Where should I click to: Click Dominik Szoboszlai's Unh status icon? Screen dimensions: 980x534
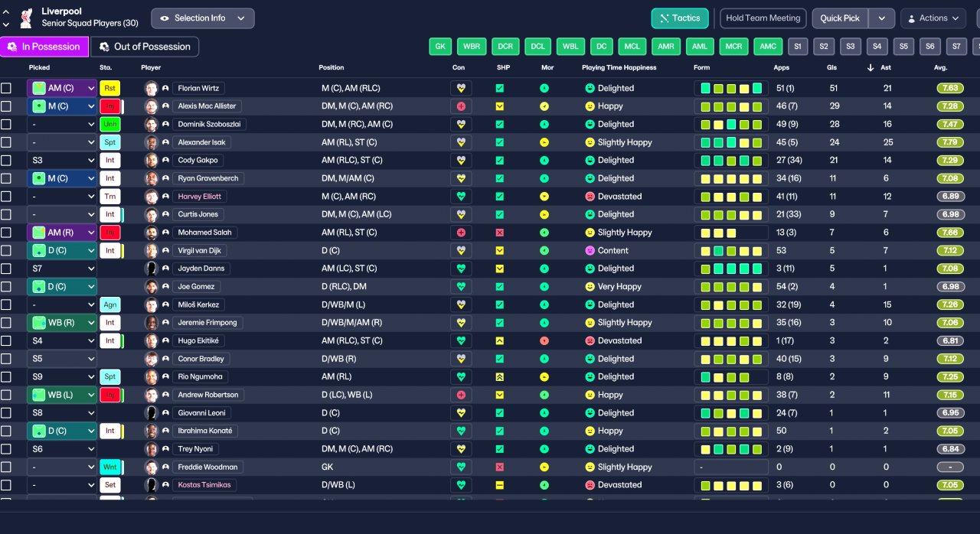point(109,124)
